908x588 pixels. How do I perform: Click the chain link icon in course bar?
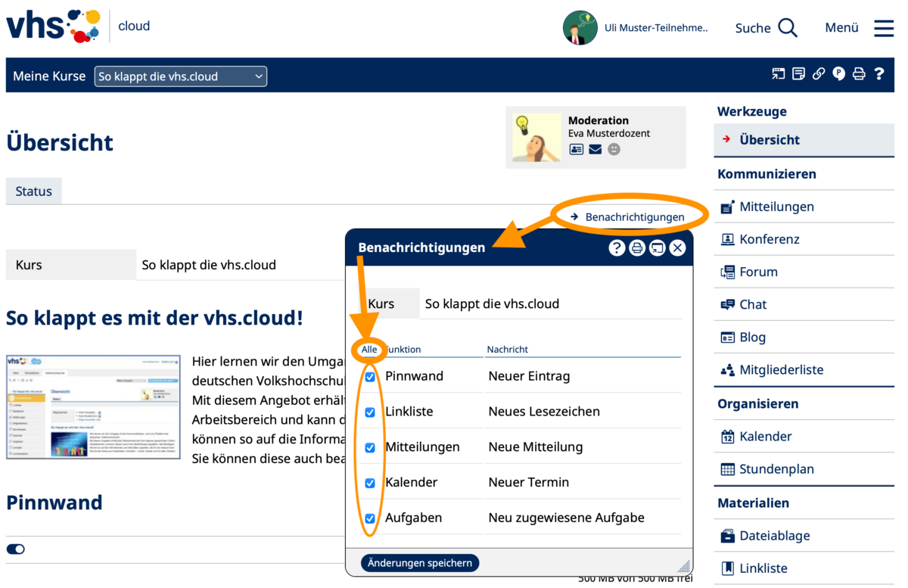819,73
